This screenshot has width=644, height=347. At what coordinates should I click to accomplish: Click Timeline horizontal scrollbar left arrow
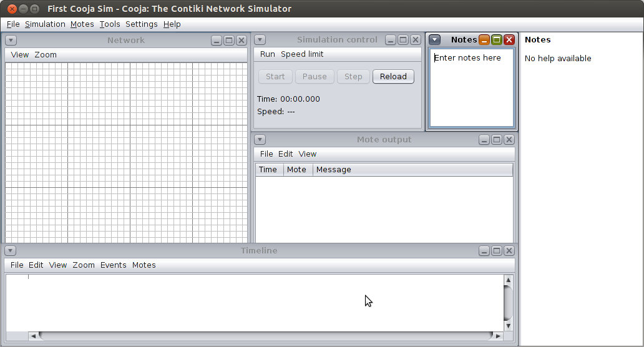pyautogui.click(x=33, y=336)
